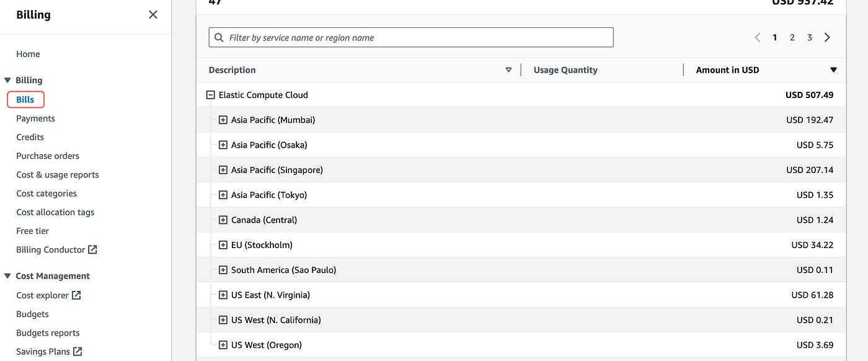This screenshot has width=868, height=361.
Task: Open Billing Conductor link
Action: tap(50, 249)
